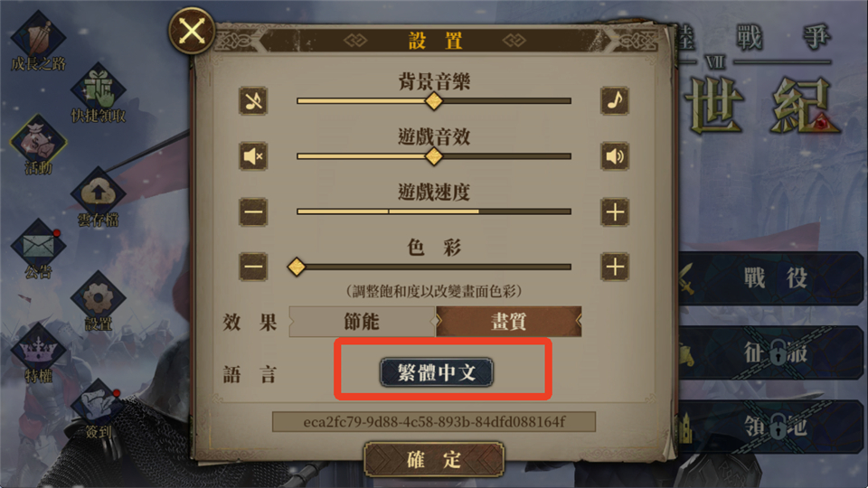Mute background music with the crossed note icon
Image resolution: width=868 pixels, height=488 pixels.
tap(253, 101)
